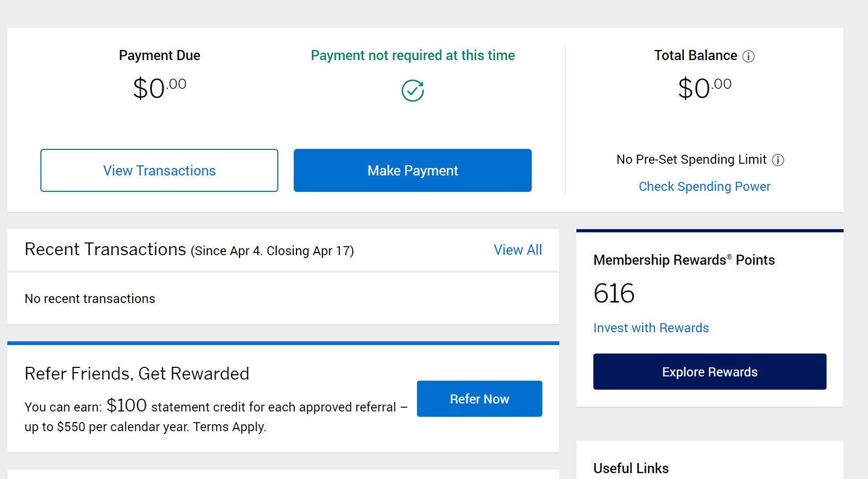Click the Refer Now button

[480, 399]
